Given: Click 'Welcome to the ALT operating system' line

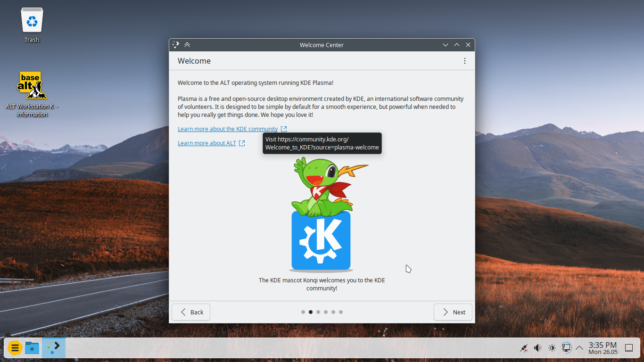Looking at the screenshot, I should point(256,83).
